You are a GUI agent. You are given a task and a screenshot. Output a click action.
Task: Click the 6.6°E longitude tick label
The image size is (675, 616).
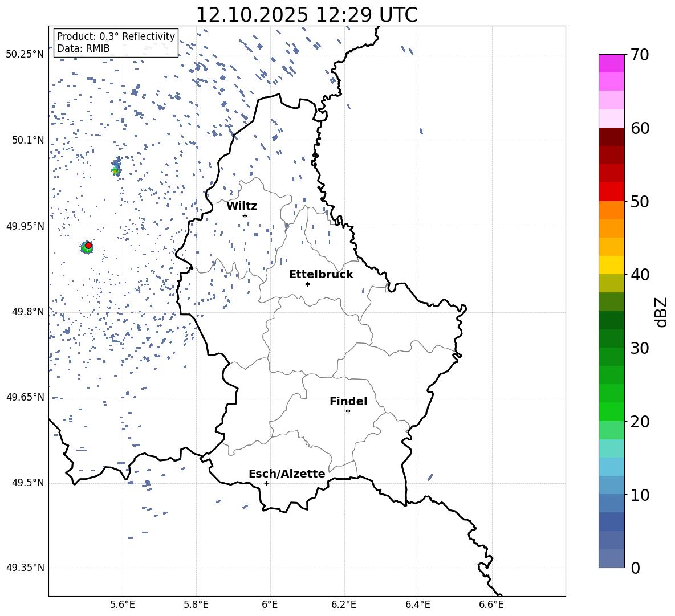(491, 605)
